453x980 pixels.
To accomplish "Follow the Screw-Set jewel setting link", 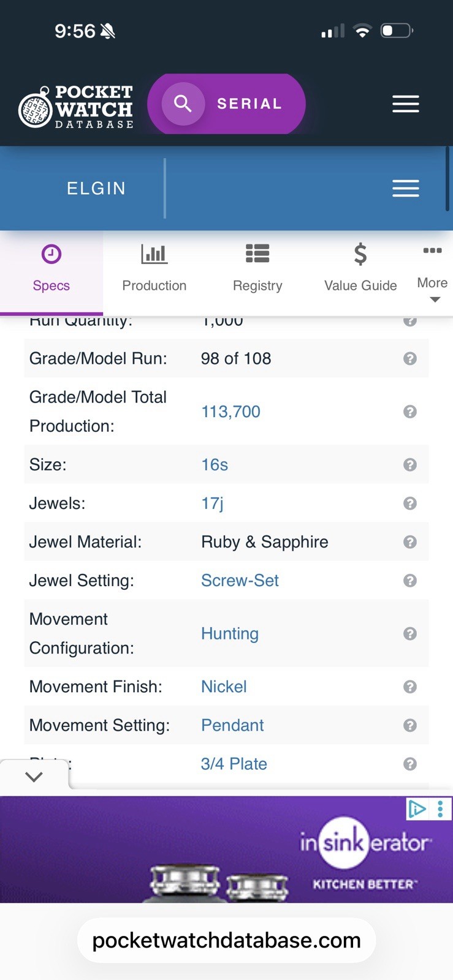I will (x=240, y=581).
